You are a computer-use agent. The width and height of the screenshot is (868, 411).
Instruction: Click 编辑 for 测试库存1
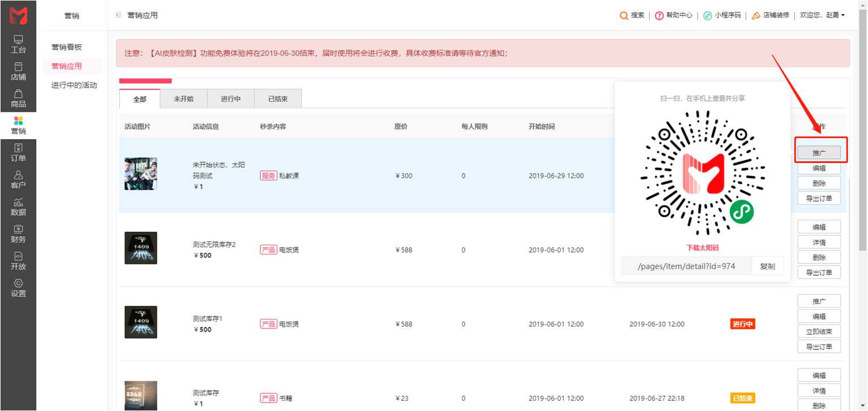819,316
